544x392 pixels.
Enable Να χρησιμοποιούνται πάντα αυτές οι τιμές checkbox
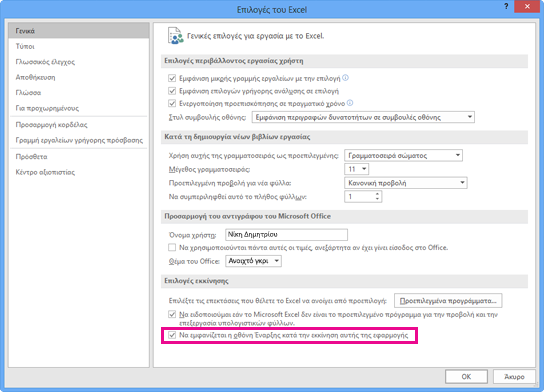[x=172, y=247]
